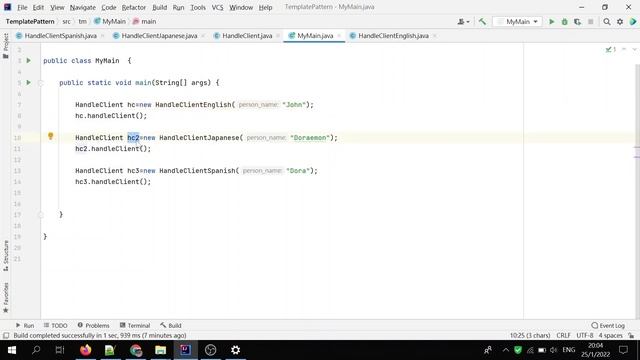640x360 pixels.
Task: Open the Build tool window
Action: (x=171, y=325)
